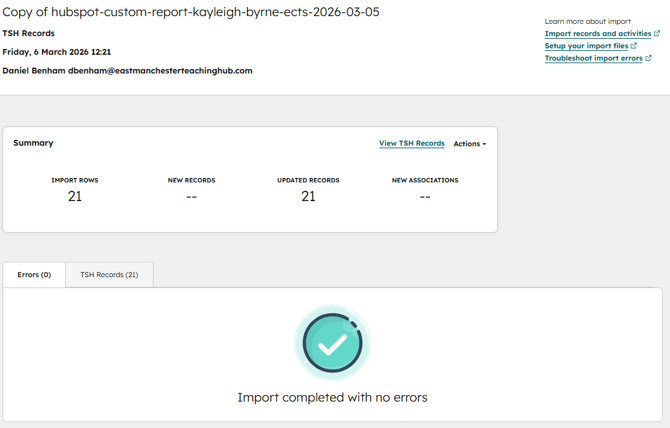Viewport: 670px width, 428px height.
Task: Click the Summary panel heading
Action: point(33,143)
